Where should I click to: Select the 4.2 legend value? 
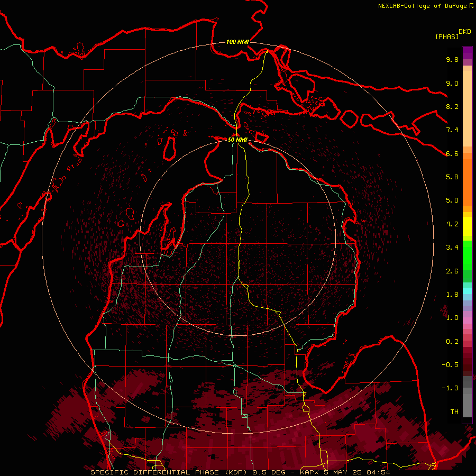point(452,224)
